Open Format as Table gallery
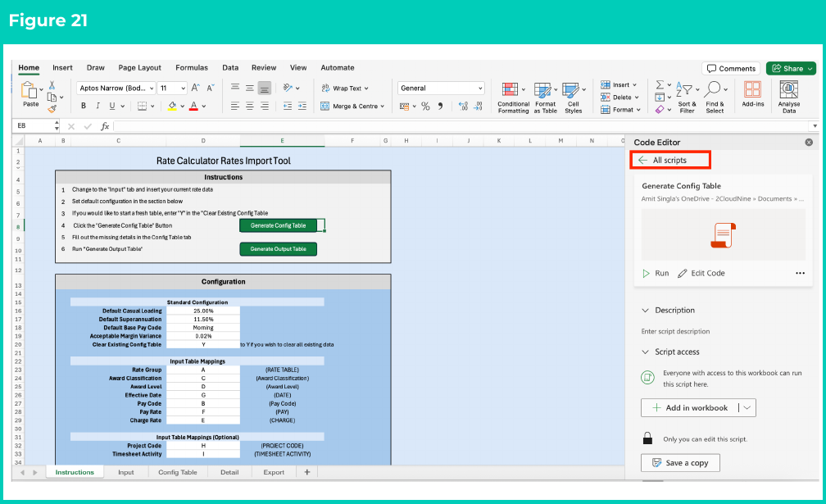The width and height of the screenshot is (826, 504). [x=545, y=98]
